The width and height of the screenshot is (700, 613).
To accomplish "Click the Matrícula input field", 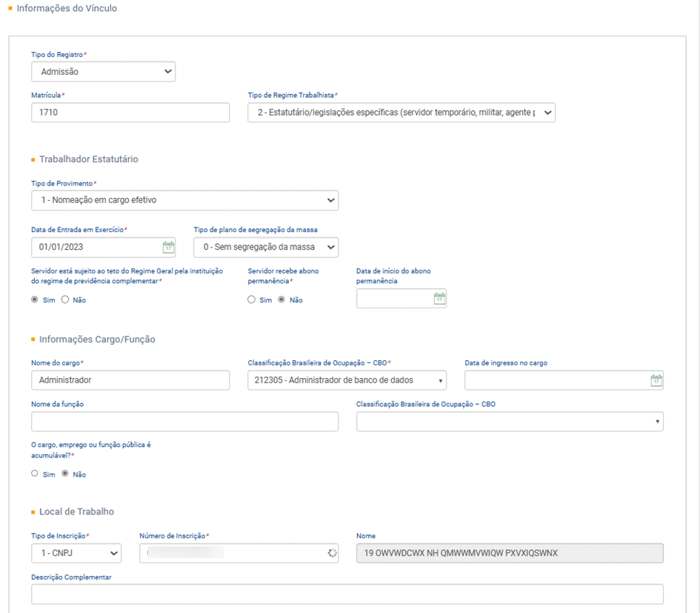I will (130, 113).
